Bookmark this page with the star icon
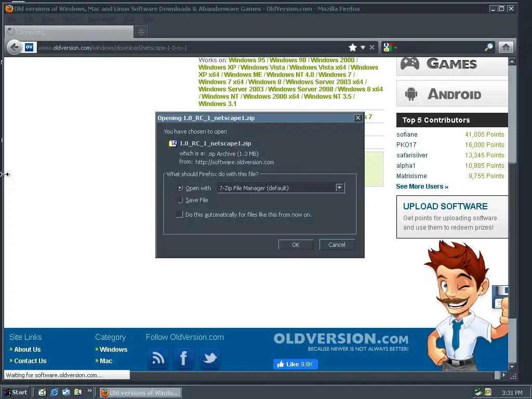This screenshot has width=532, height=399. [x=353, y=47]
